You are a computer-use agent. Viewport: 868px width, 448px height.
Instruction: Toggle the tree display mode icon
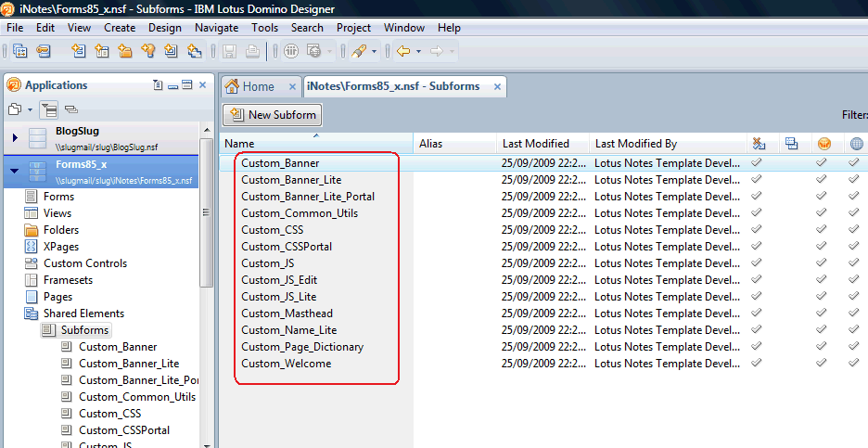tap(49, 109)
